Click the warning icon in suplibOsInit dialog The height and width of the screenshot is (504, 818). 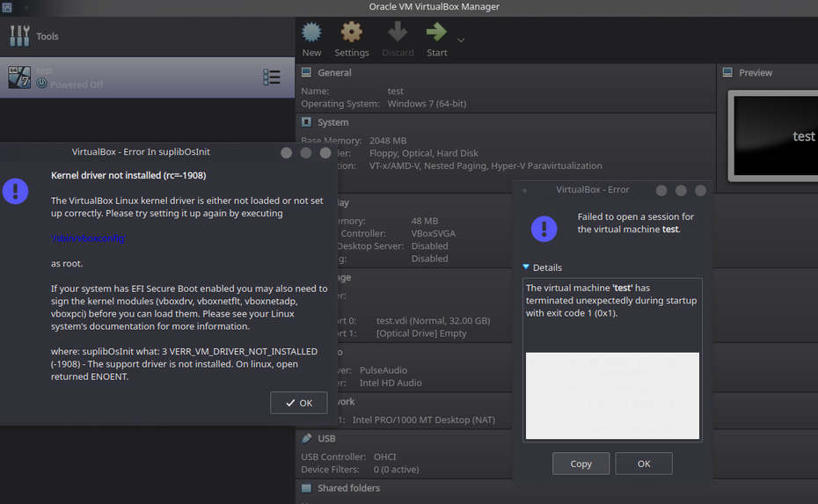pos(16,191)
